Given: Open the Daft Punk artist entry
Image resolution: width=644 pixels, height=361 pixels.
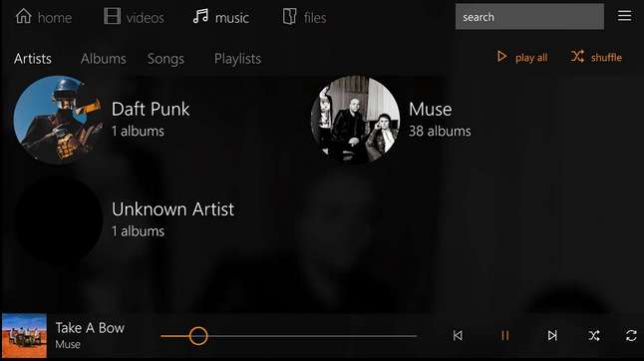Looking at the screenshot, I should pos(102,120).
